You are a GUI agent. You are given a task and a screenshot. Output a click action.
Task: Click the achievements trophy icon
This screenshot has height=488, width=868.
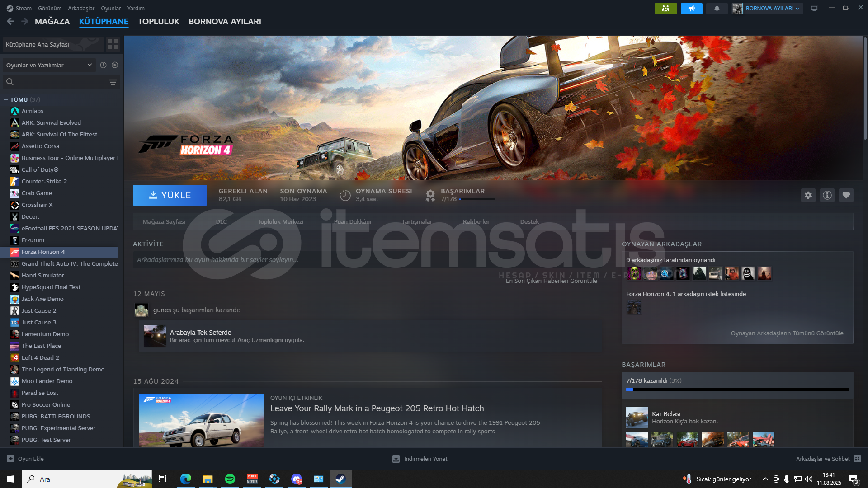coord(430,195)
